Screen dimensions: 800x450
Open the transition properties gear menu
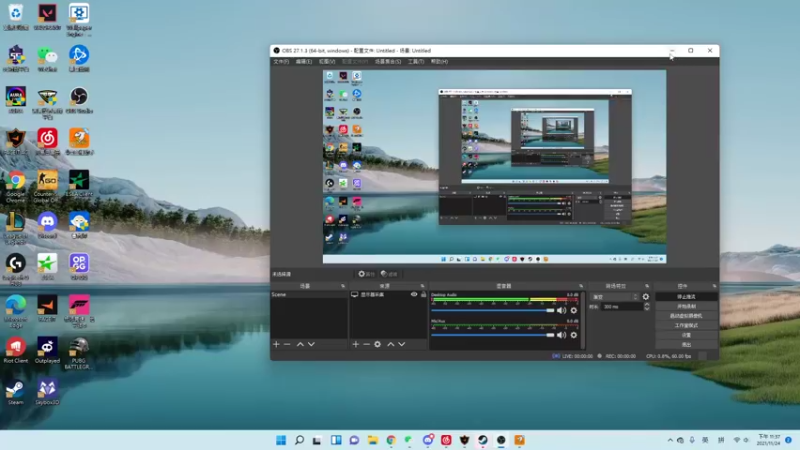pos(646,296)
